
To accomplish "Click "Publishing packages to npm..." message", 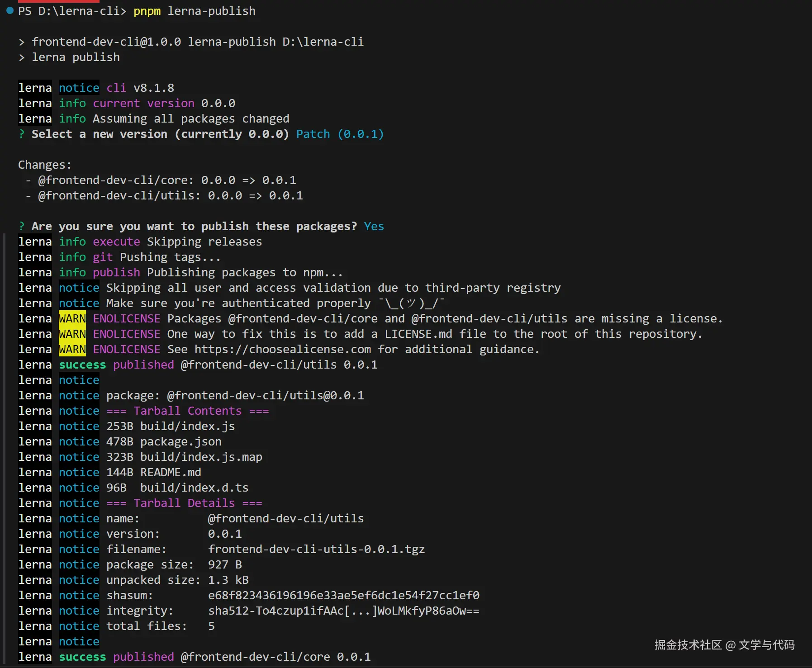I will [x=245, y=272].
